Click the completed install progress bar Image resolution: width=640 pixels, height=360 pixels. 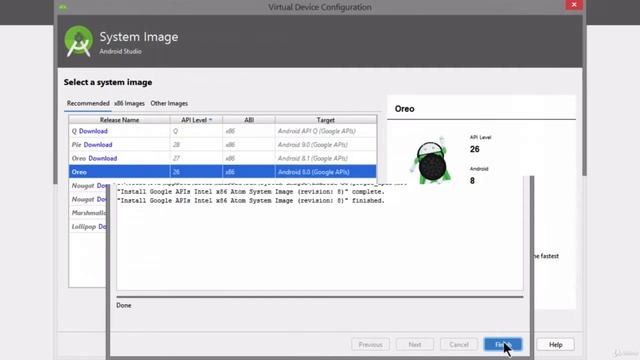(x=320, y=297)
